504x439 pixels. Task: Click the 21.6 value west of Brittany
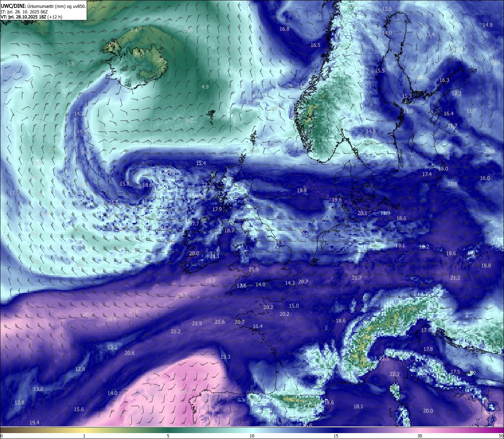click(x=220, y=322)
